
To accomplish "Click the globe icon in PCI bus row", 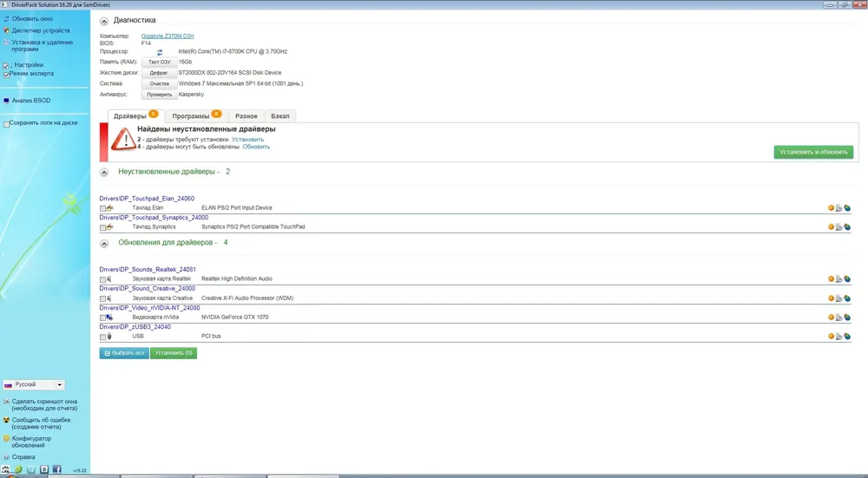I will click(x=847, y=336).
